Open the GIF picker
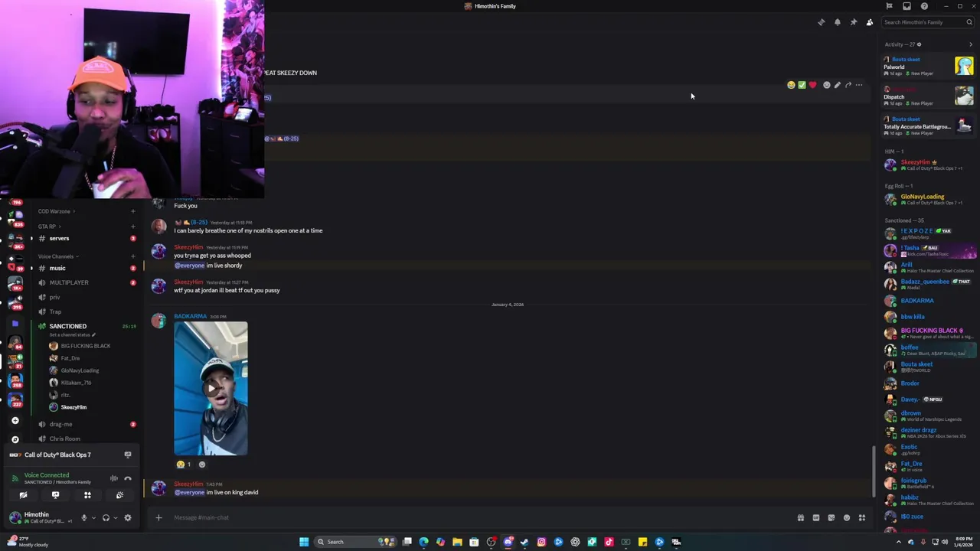Screen dimensions: 980x551 (x=816, y=518)
